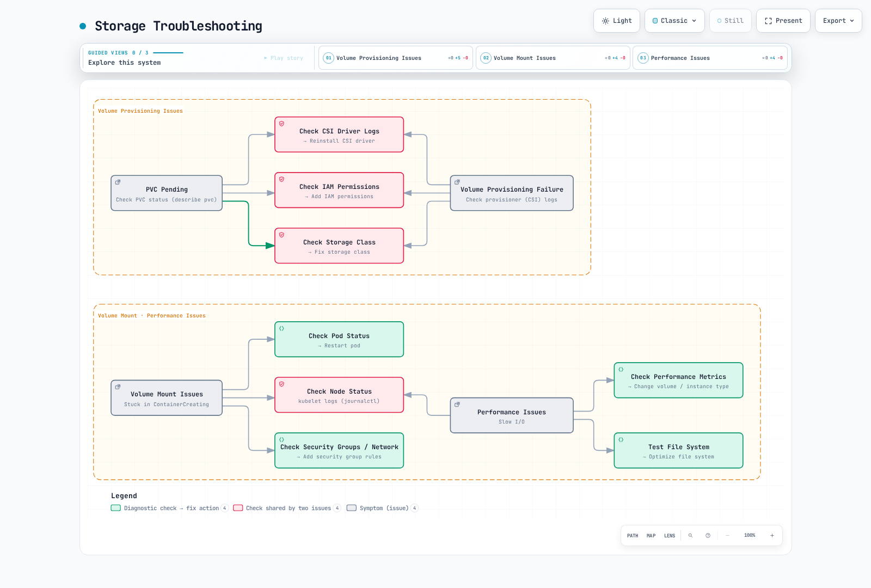Screen dimensions: 871x588
Task: Click Stuck in ContainerCreating subtitle
Action: coord(167,405)
